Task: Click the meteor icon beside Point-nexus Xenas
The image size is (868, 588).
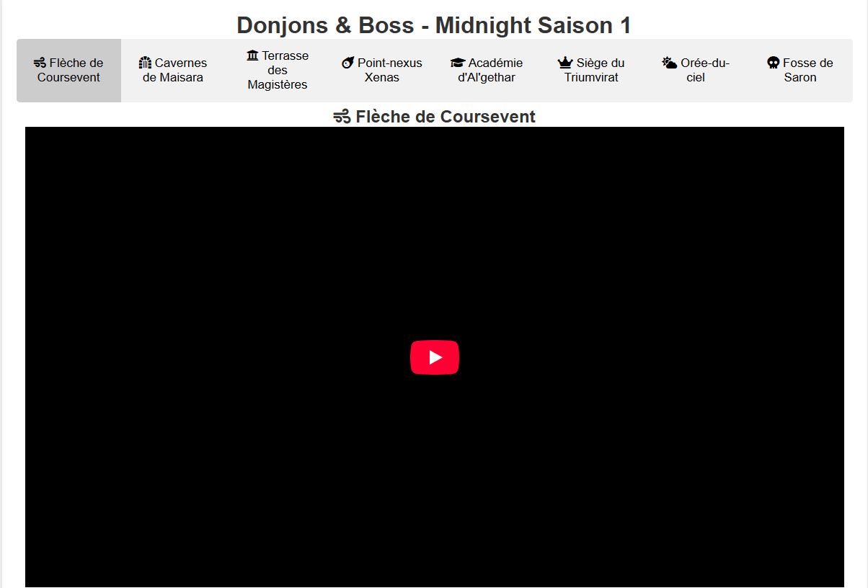Action: click(347, 63)
